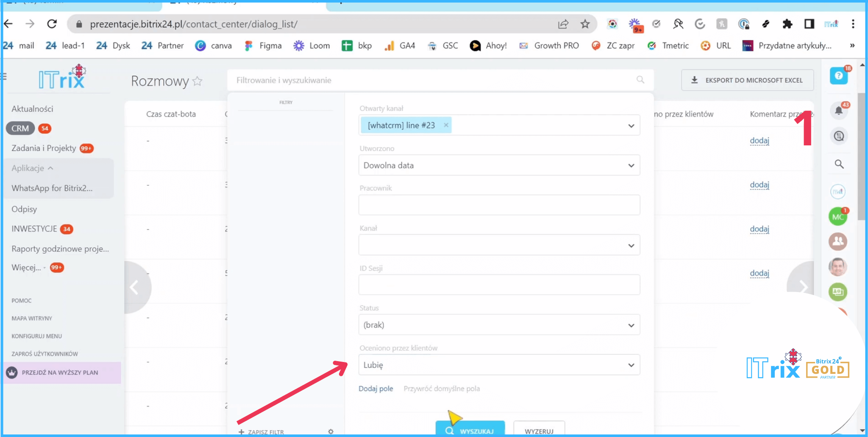Remove the [whatcrm] line #23 tag
This screenshot has height=437, width=868.
point(446,125)
